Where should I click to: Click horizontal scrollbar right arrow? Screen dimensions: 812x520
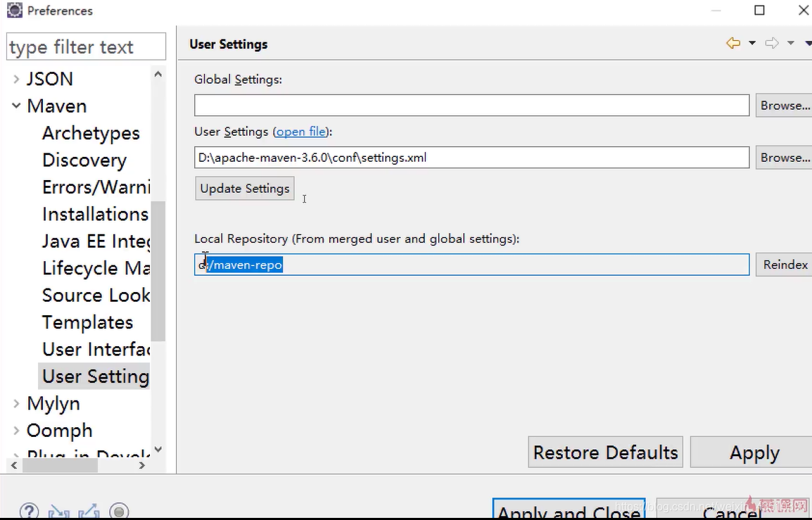(142, 466)
